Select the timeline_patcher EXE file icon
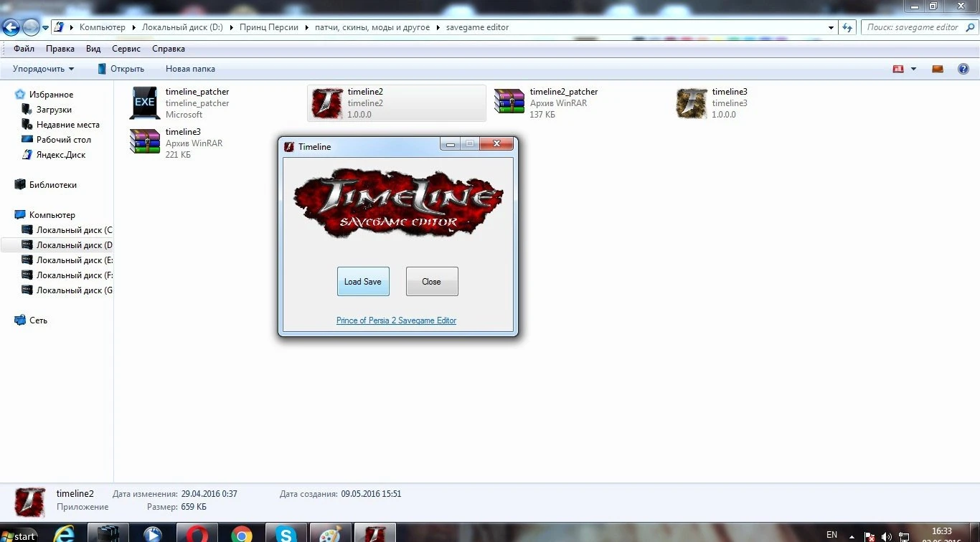 tap(145, 103)
